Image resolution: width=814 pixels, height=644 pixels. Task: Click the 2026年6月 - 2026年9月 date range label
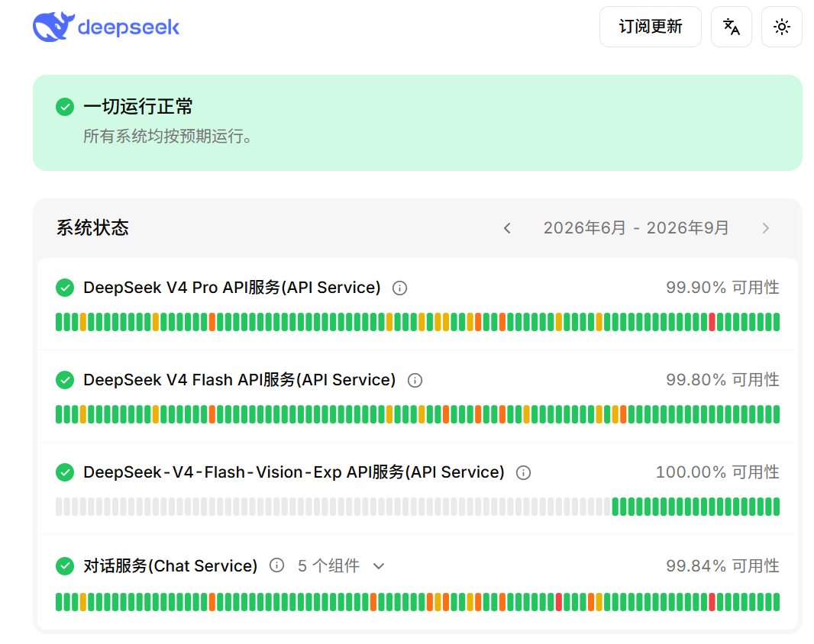[x=636, y=228]
